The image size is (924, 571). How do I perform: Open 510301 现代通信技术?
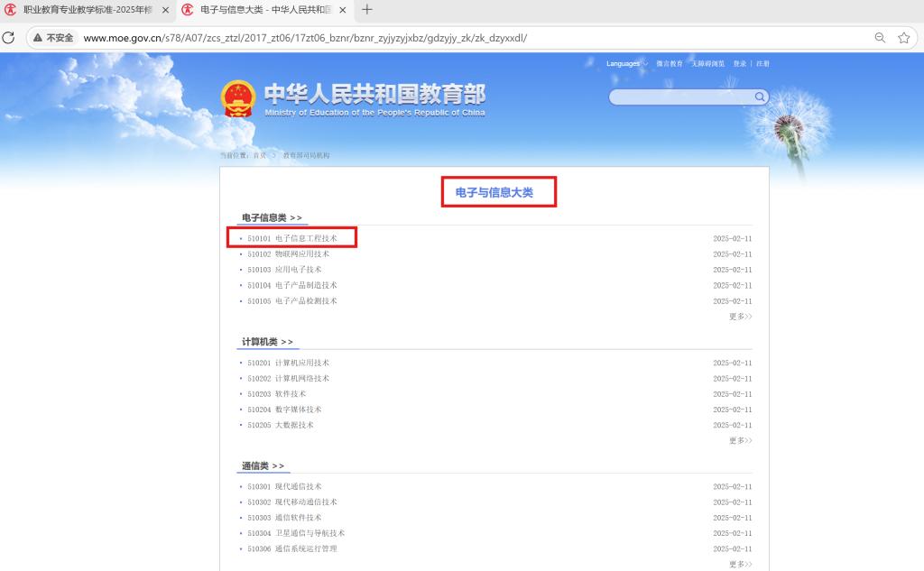click(284, 487)
